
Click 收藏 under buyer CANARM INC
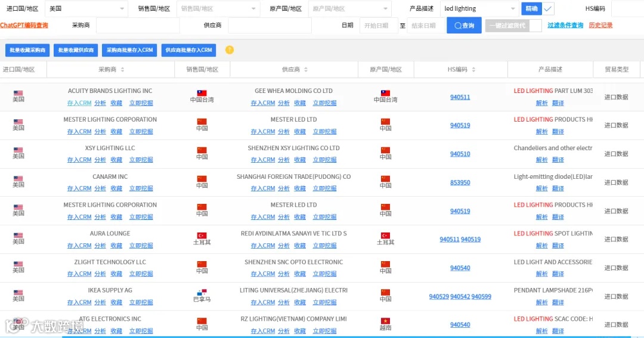[116, 188]
